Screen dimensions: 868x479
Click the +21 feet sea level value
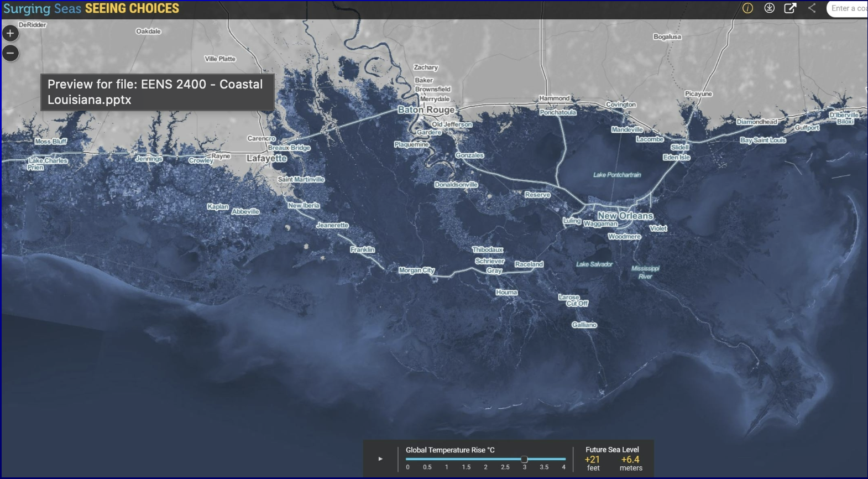[592, 460]
